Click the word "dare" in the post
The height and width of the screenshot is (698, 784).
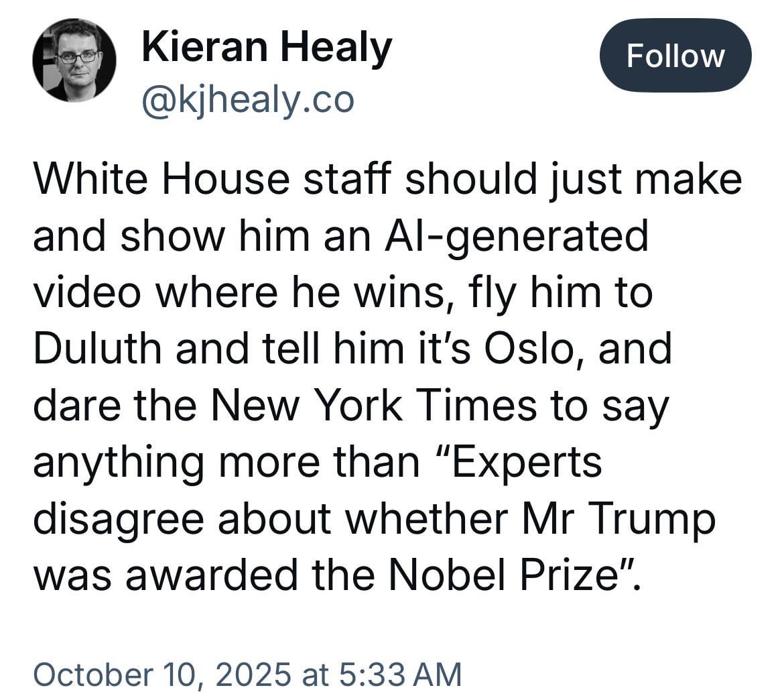(x=74, y=404)
